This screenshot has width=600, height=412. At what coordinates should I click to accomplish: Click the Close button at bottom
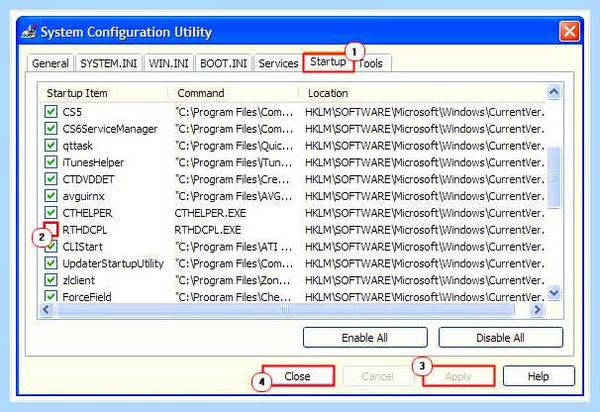pyautogui.click(x=298, y=376)
